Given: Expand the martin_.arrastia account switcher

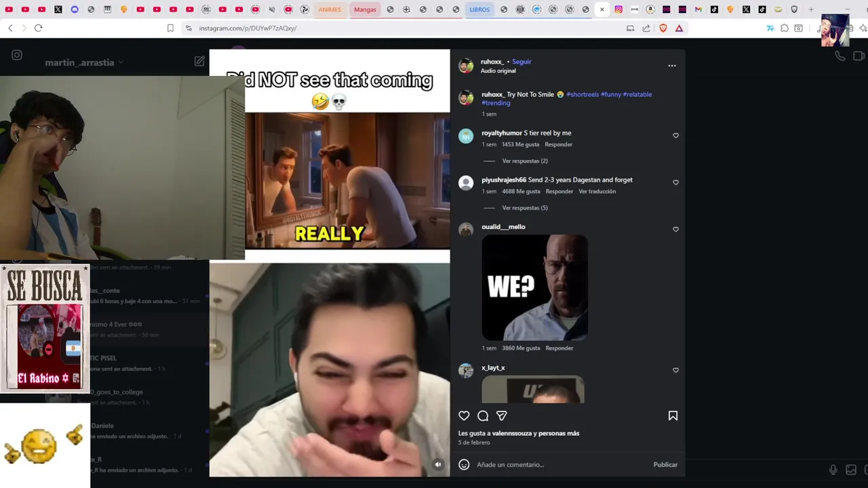Looking at the screenshot, I should 84,62.
